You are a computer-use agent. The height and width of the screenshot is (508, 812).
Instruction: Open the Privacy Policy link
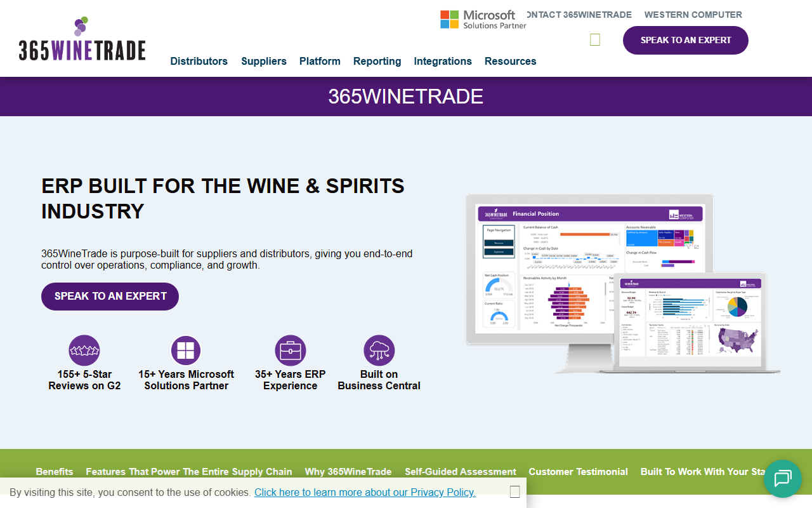365,492
